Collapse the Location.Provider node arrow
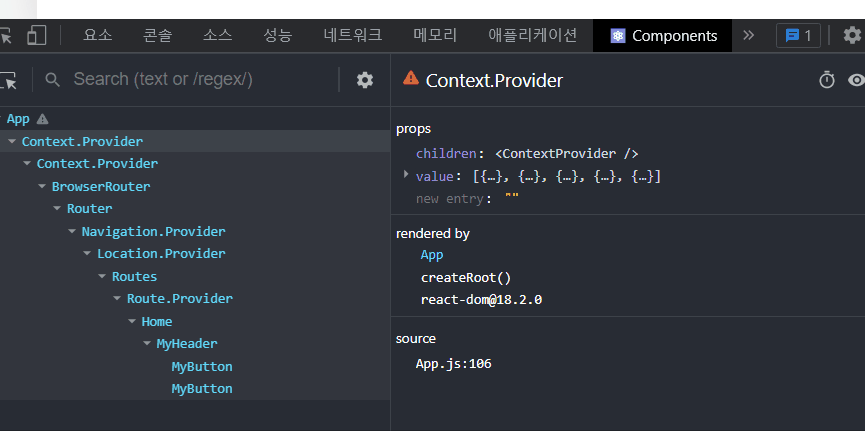The image size is (865, 431). pyautogui.click(x=87, y=253)
